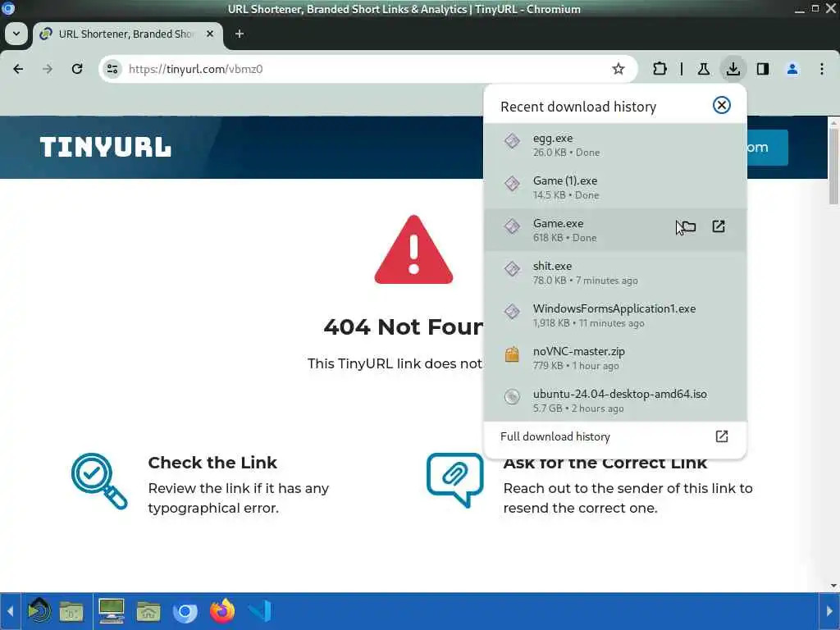The height and width of the screenshot is (630, 840).
Task: Open the home folder icon in taskbar
Action: point(148,611)
